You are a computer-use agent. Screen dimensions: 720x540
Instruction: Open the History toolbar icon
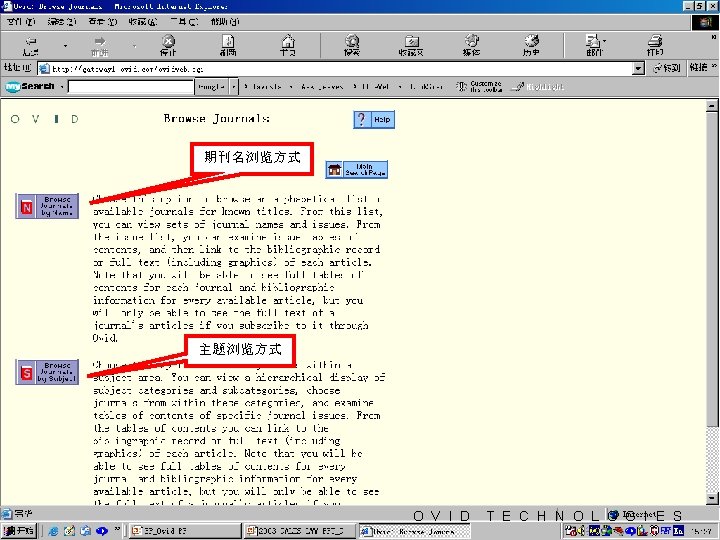[x=531, y=41]
